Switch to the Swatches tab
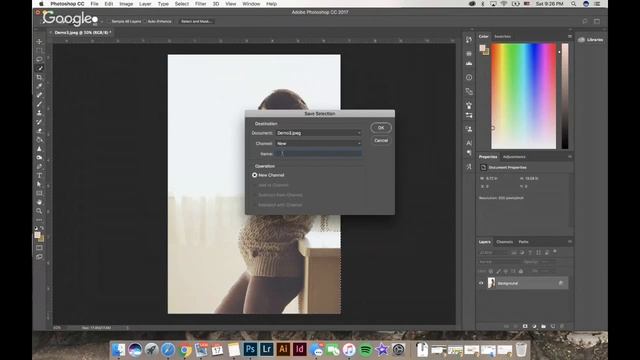 point(502,37)
